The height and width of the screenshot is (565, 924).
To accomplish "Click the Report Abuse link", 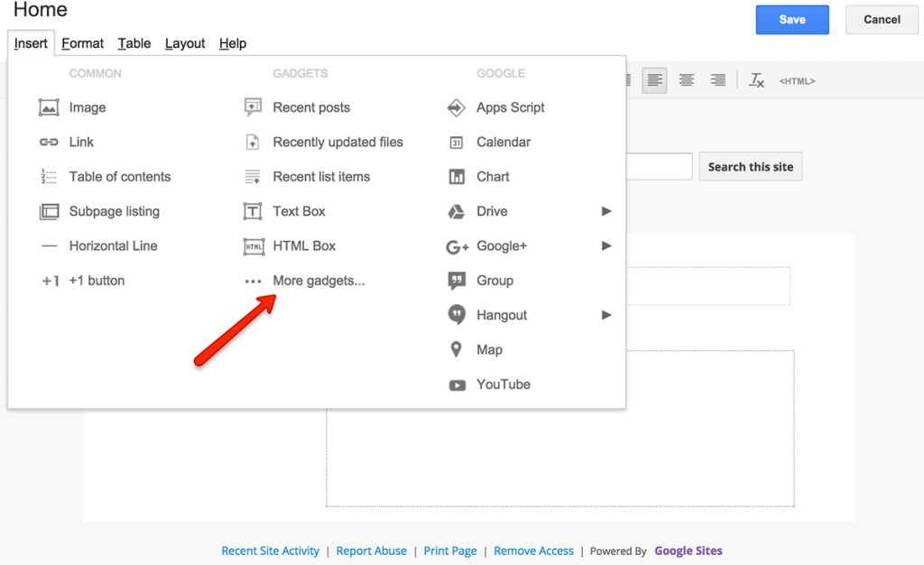I will pyautogui.click(x=371, y=551).
